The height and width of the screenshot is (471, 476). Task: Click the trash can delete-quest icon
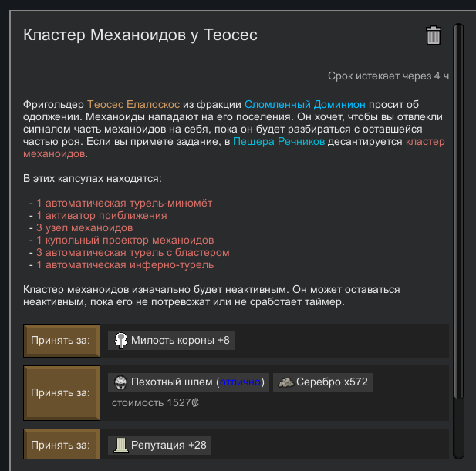(x=434, y=35)
